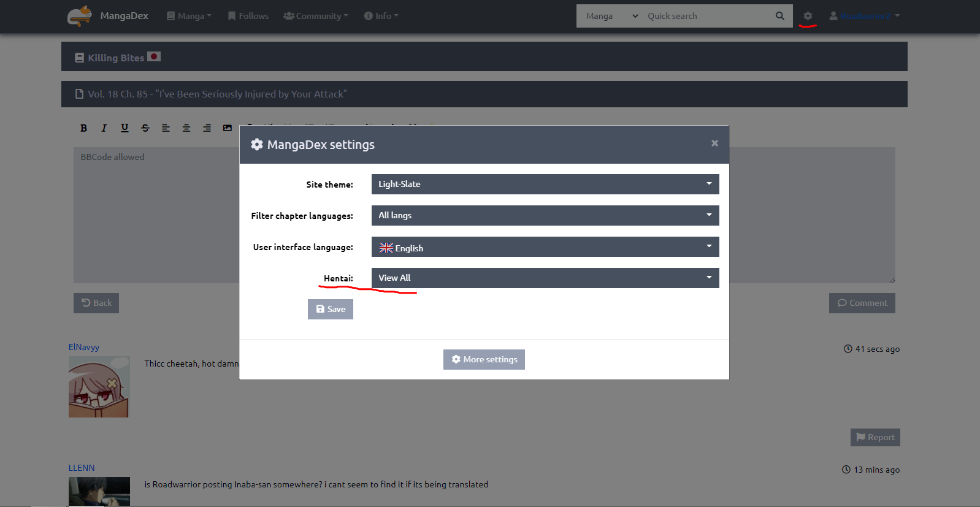Toggle italic formatting in editor toolbar
Viewport: 980px width, 507px height.
(x=104, y=128)
